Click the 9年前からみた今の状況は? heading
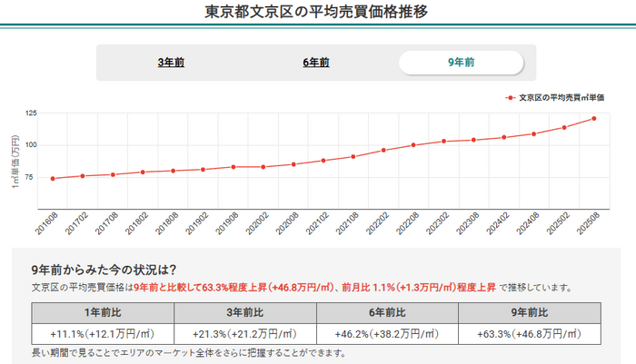 104,270
